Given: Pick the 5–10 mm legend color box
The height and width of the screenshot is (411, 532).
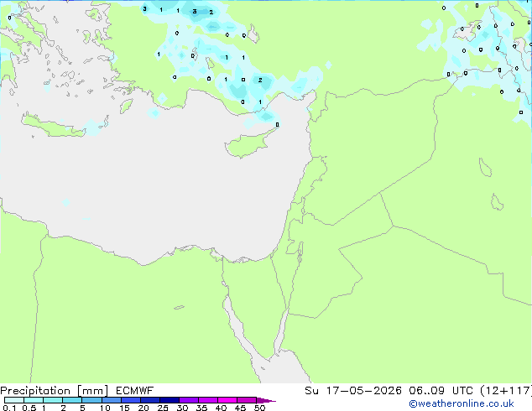Looking at the screenshot, I should [x=91, y=400].
